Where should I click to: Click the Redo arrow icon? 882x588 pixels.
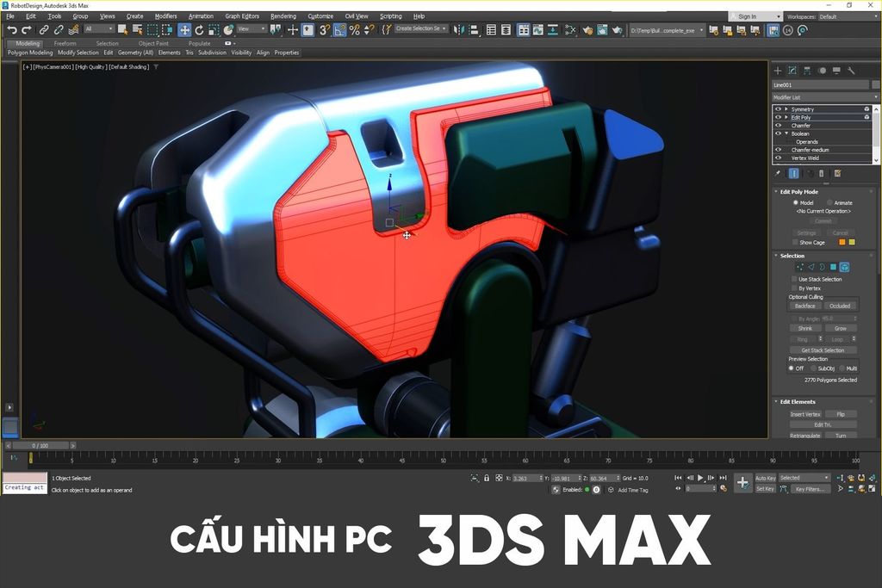coord(27,30)
